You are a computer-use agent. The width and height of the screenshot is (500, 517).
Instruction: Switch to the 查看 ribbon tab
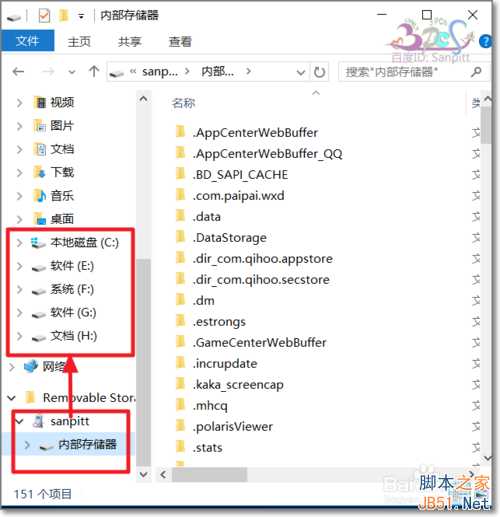click(180, 42)
